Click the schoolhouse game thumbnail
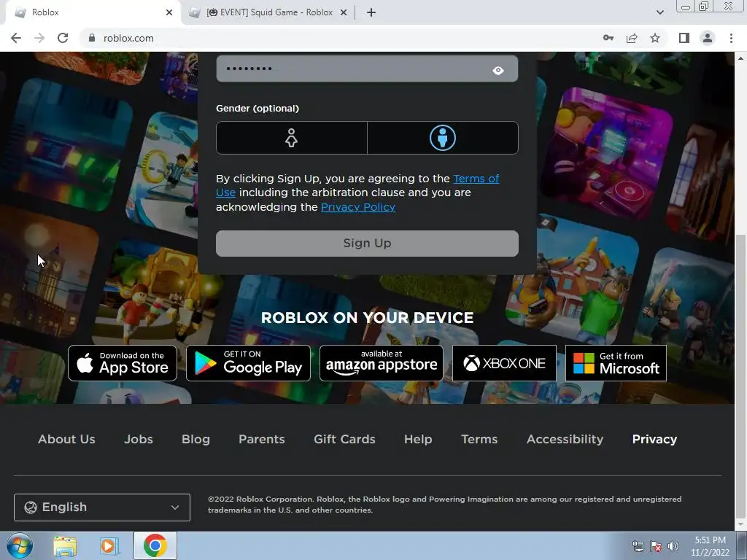 [572, 279]
